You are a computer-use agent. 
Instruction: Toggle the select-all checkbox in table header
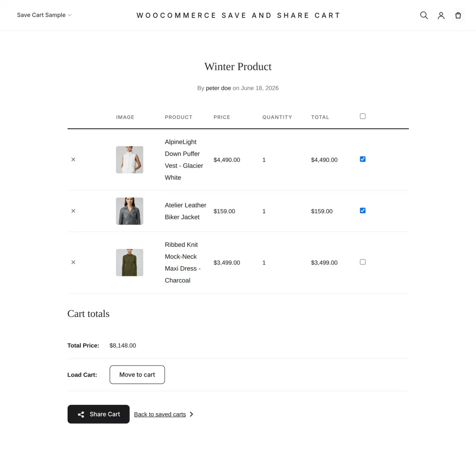[x=363, y=116]
